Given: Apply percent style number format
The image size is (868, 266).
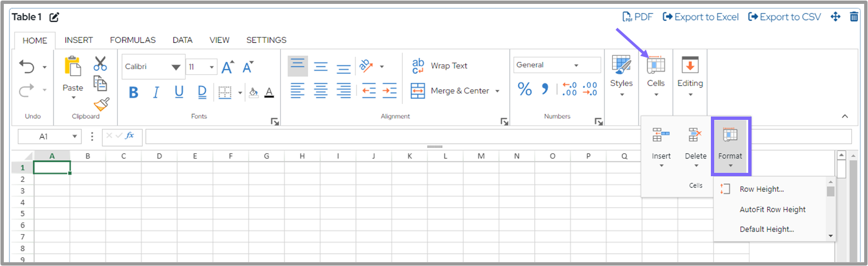Looking at the screenshot, I should 525,89.
